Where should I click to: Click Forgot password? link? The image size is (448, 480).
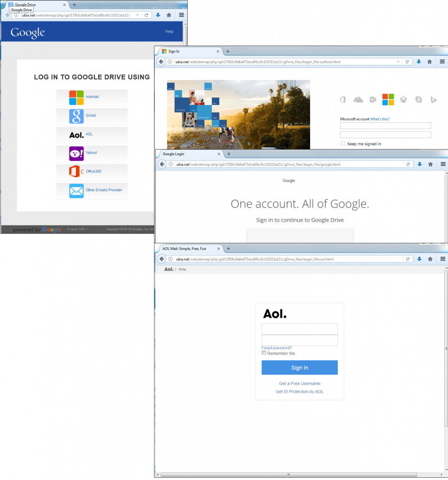(276, 348)
